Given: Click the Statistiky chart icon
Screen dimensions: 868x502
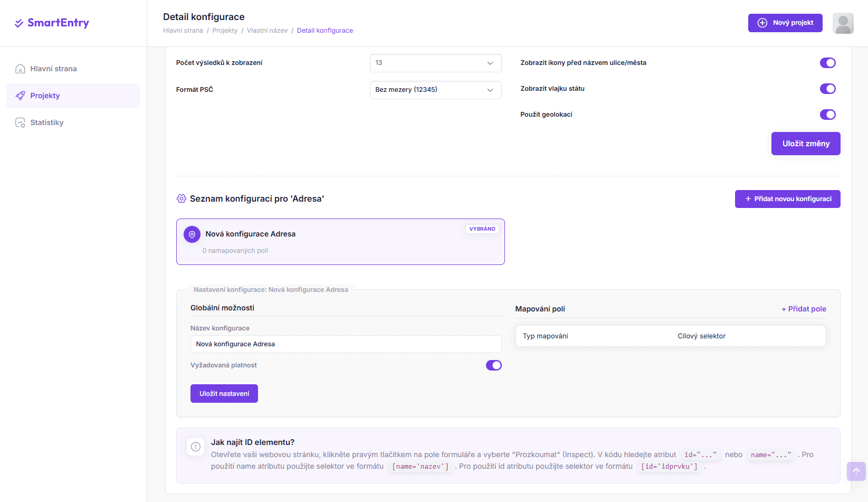Looking at the screenshot, I should (20, 122).
